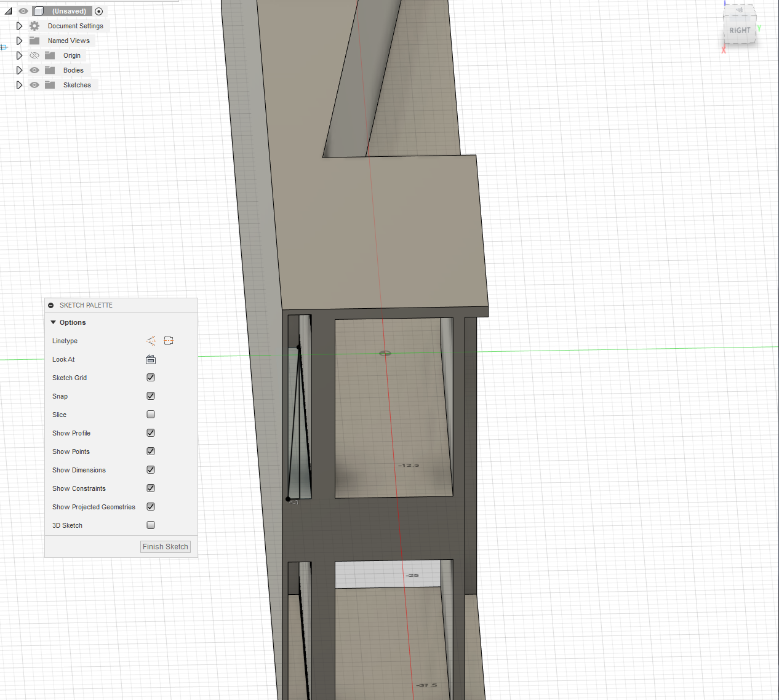This screenshot has height=700, width=779.
Task: Click the Sketches folder icon
Action: pyautogui.click(x=50, y=85)
